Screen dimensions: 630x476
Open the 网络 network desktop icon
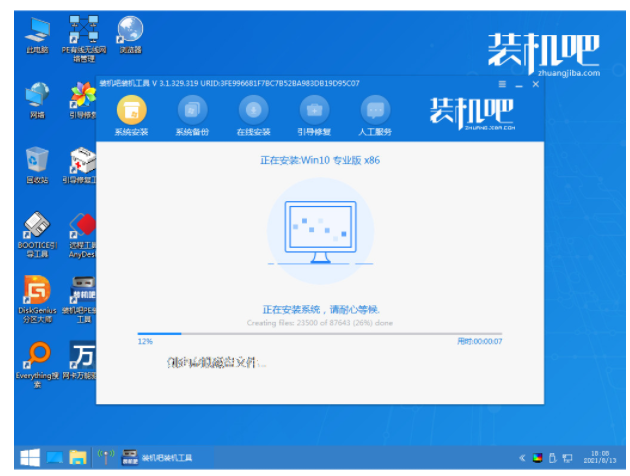pyautogui.click(x=37, y=96)
